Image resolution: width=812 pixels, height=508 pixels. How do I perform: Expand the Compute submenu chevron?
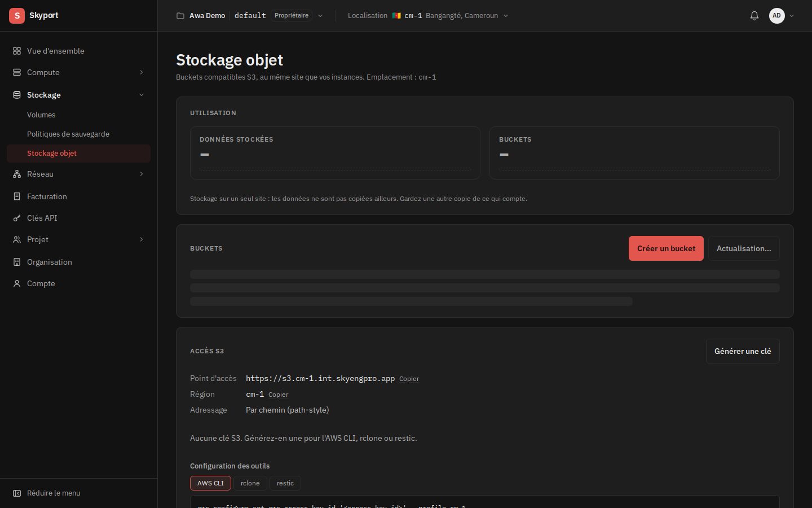(142, 72)
